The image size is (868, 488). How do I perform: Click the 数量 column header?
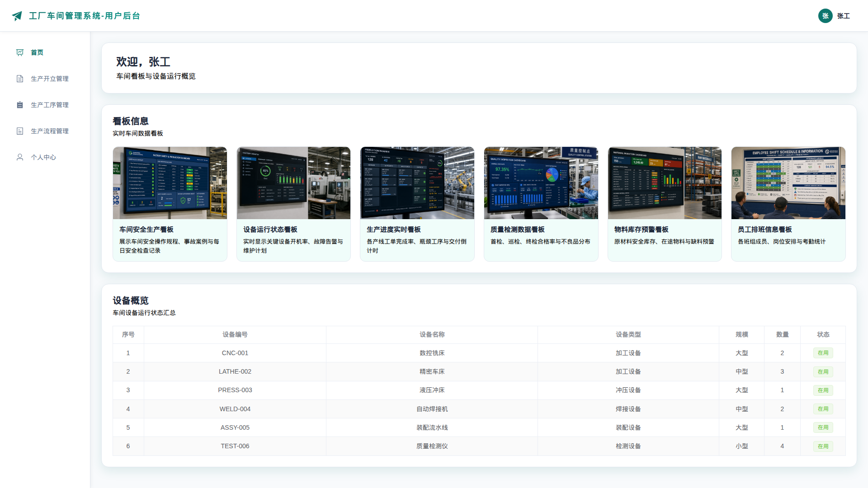[x=783, y=334]
